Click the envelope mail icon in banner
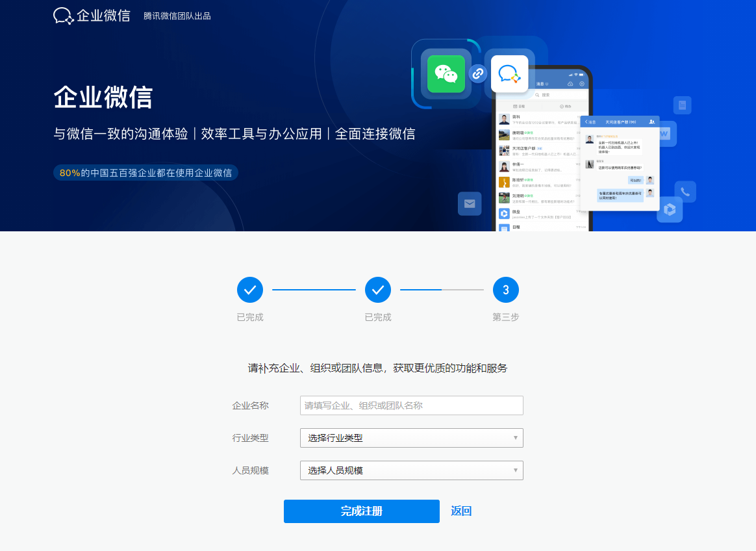Viewport: 756px width, 551px height. (x=470, y=203)
